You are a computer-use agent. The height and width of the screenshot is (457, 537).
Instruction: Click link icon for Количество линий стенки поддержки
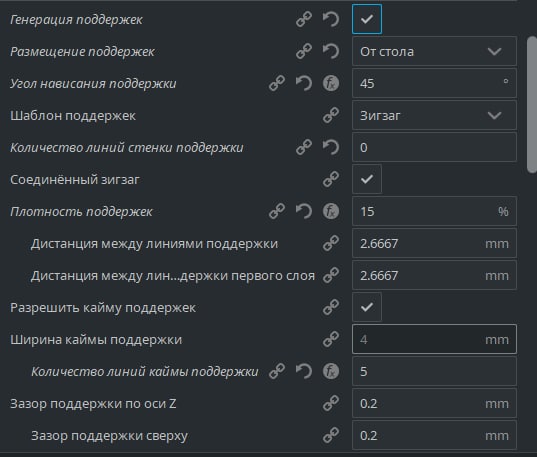point(304,147)
